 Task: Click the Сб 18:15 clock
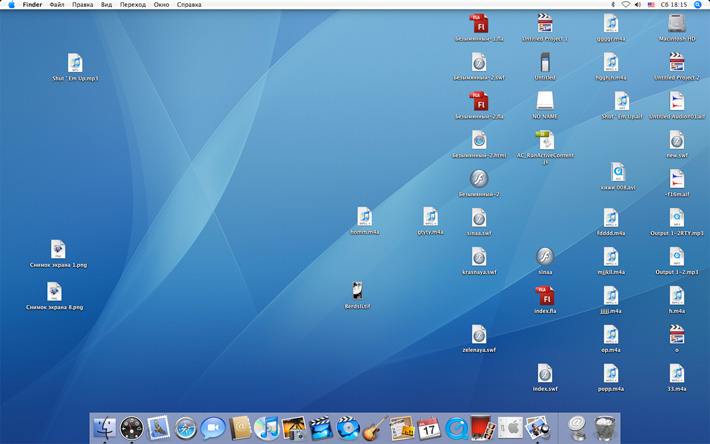tap(674, 5)
